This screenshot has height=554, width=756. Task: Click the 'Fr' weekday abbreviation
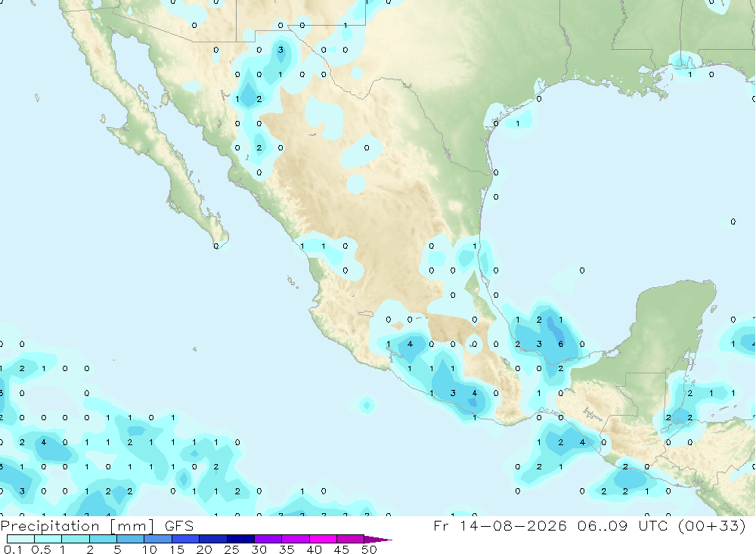point(441,525)
